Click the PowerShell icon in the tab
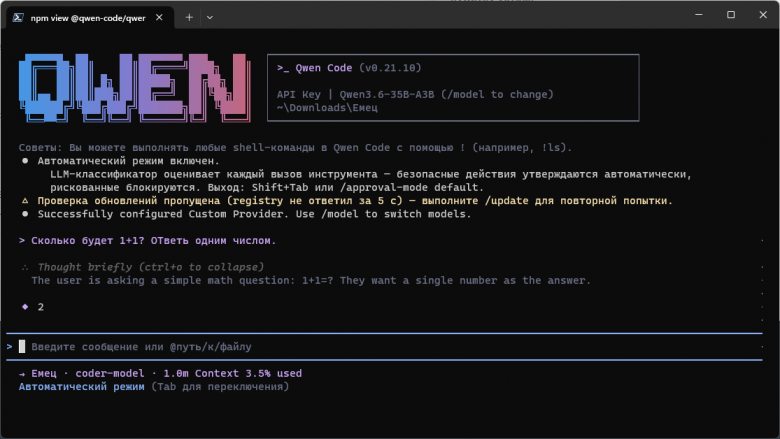 click(x=18, y=18)
